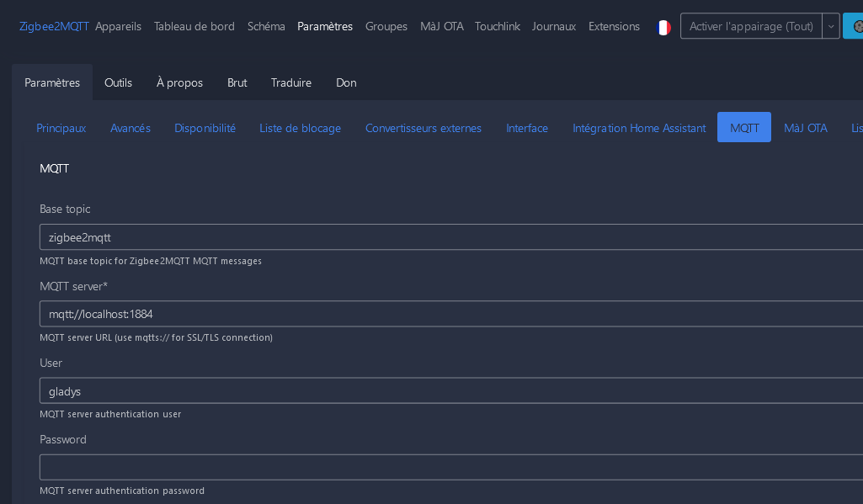Switch to the Outils tab
This screenshot has height=504, width=863.
[118, 82]
